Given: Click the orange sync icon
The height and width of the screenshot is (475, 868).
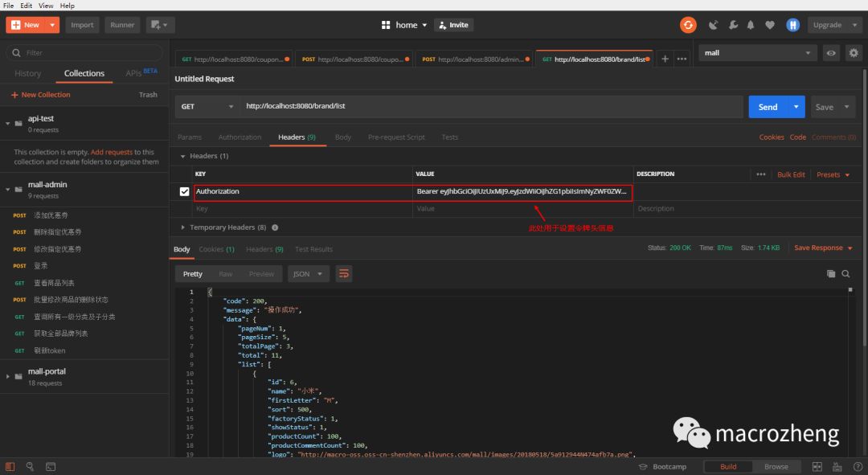Looking at the screenshot, I should (688, 25).
